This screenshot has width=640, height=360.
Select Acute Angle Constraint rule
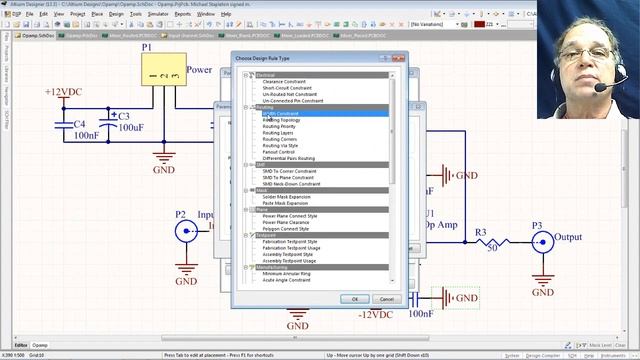286,280
